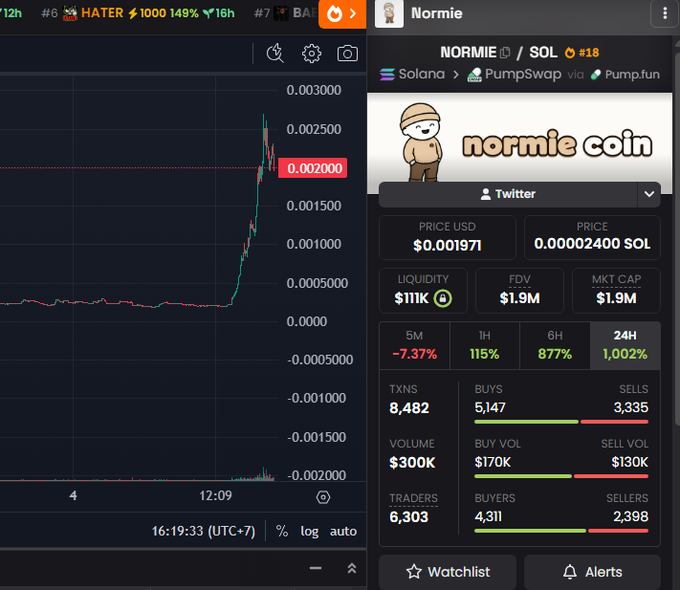
Task: Toggle auto scale on the chart
Action: click(x=343, y=531)
